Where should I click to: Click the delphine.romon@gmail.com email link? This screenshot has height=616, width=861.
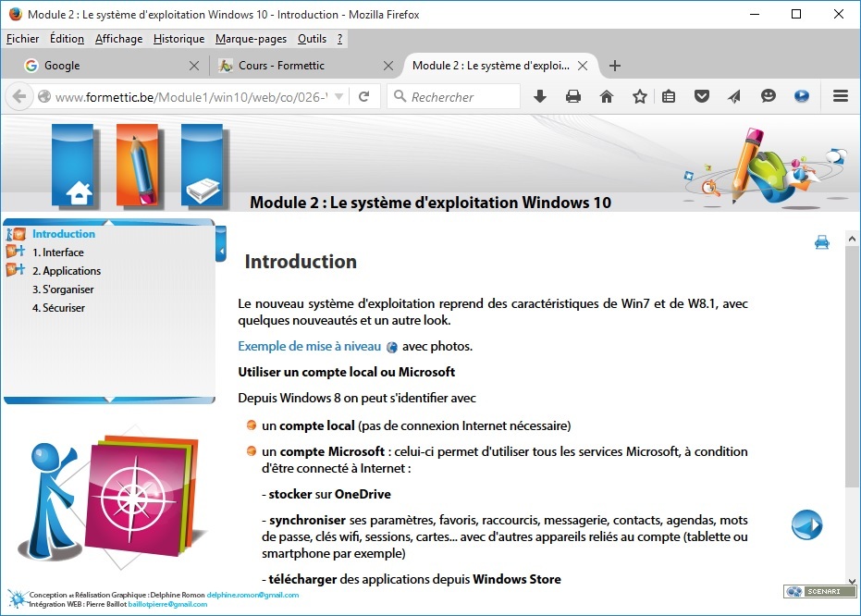(252, 595)
